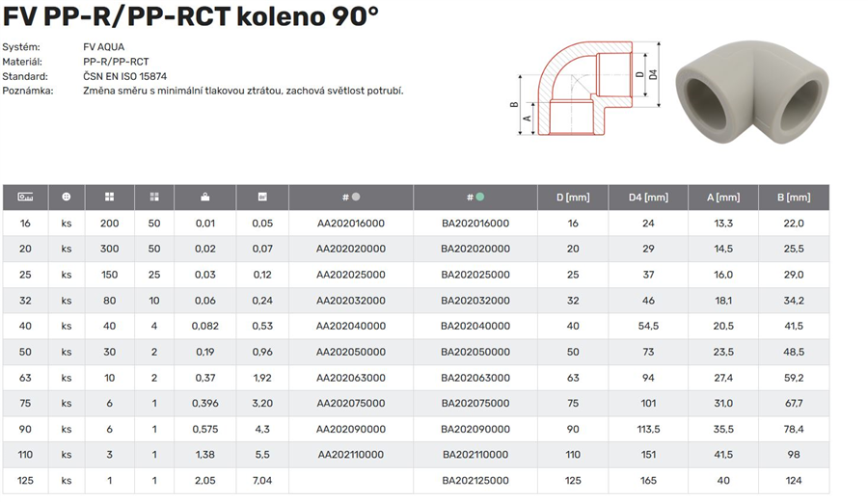Select article code AA202110000
The image size is (868, 502).
pos(351,455)
